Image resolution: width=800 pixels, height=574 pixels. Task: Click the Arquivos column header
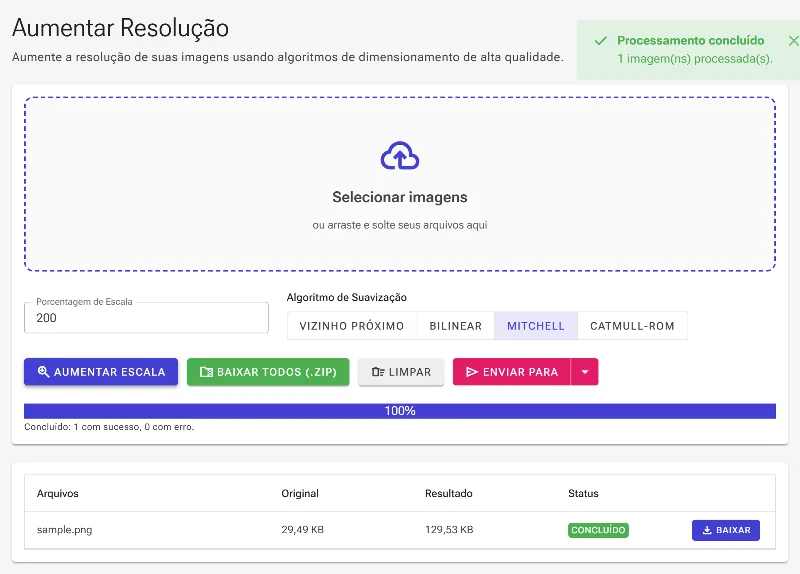tap(58, 493)
